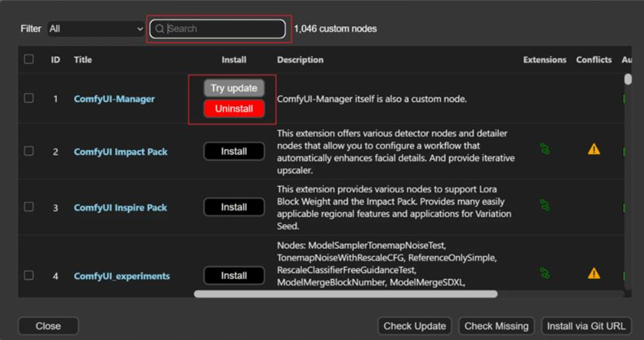
Task: Click the vertical scrollbar thumb of the table
Action: pyautogui.click(x=628, y=79)
